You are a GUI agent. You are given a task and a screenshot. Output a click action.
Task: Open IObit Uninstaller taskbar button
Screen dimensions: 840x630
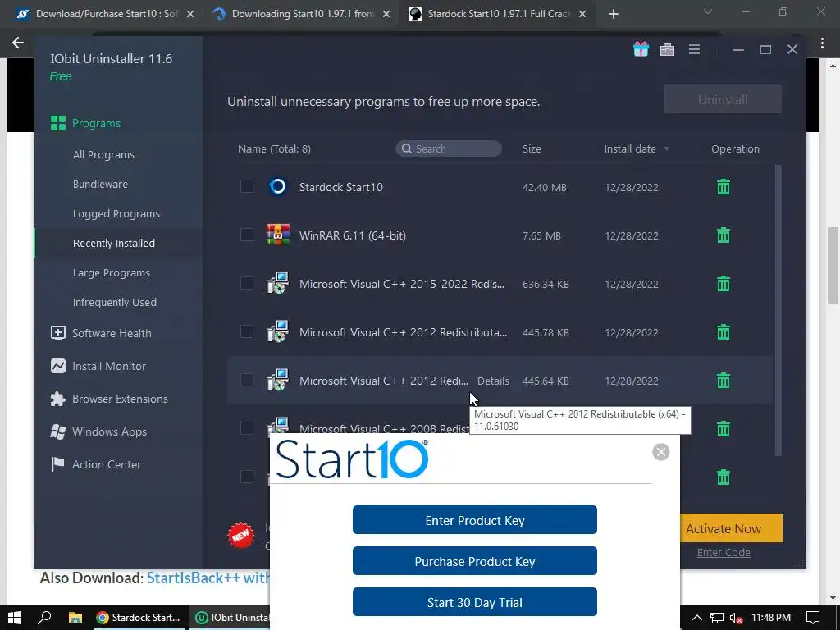pyautogui.click(x=231, y=618)
